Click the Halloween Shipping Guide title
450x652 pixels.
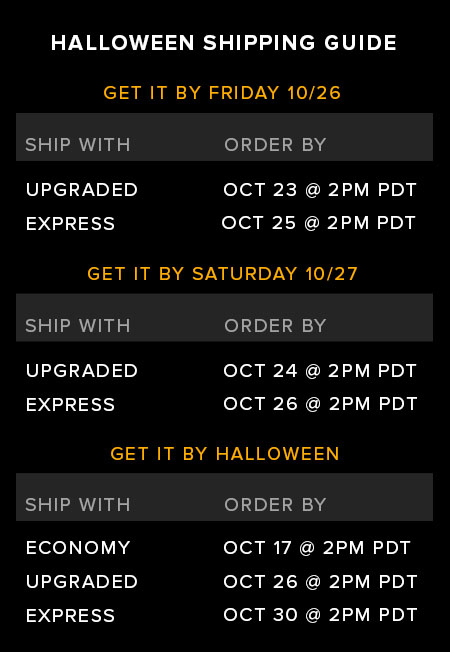(x=224, y=43)
